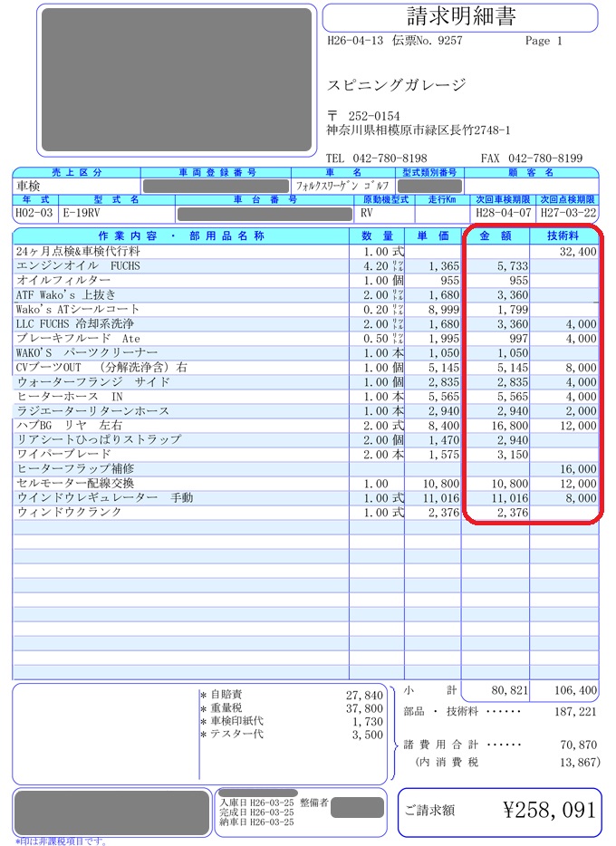The height and width of the screenshot is (846, 616).
Task: Click the H28-04-07 next inspection date
Action: click(x=504, y=213)
